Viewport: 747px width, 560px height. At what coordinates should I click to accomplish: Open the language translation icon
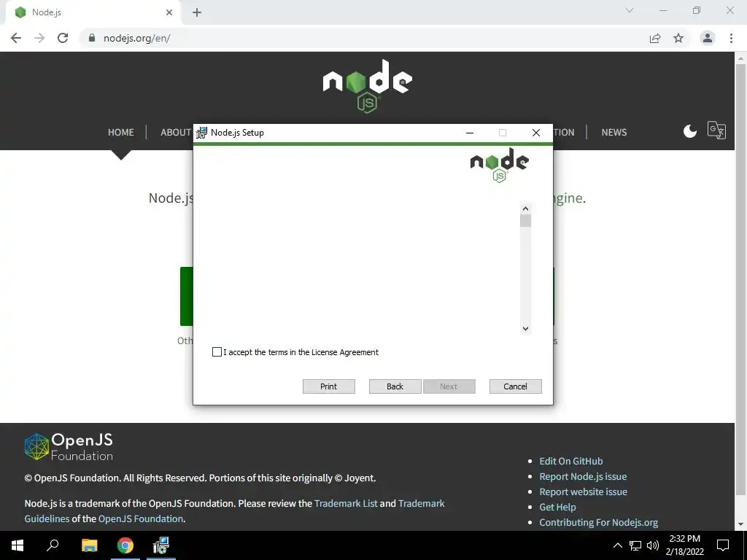716,130
